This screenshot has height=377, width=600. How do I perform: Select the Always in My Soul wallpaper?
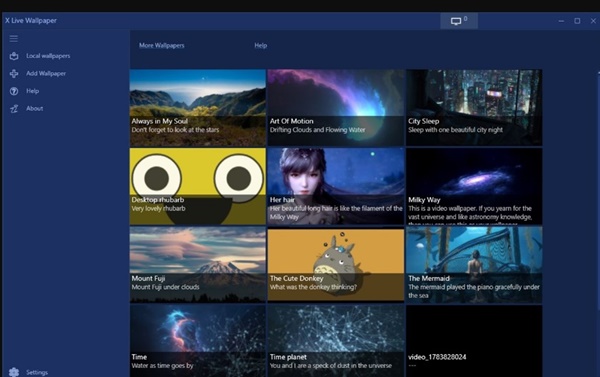(x=198, y=108)
